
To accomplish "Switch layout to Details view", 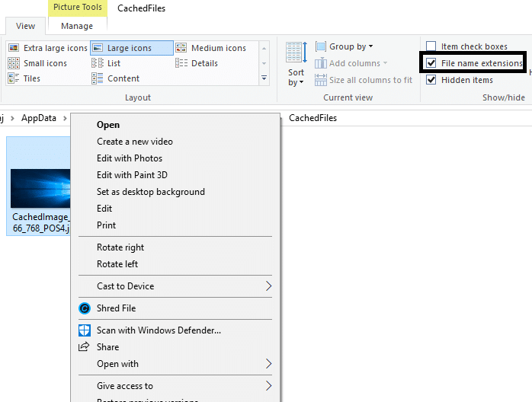I will tap(197, 63).
